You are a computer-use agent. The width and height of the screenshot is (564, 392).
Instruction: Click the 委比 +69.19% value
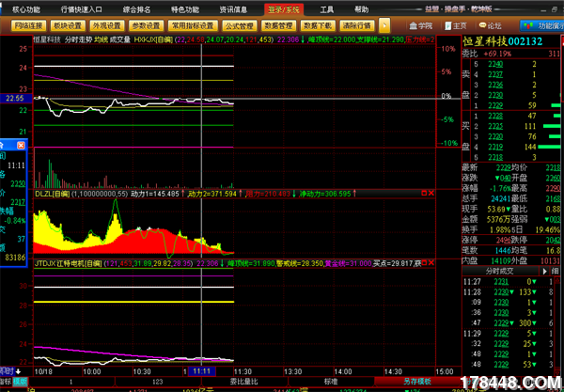[x=498, y=54]
